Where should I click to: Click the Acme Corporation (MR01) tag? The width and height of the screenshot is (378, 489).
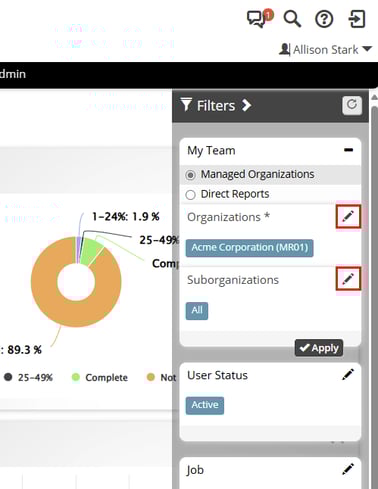tap(249, 248)
